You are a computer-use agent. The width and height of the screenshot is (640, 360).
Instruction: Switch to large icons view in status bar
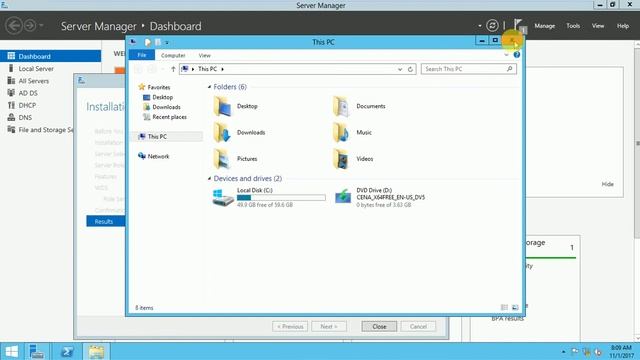click(x=515, y=307)
